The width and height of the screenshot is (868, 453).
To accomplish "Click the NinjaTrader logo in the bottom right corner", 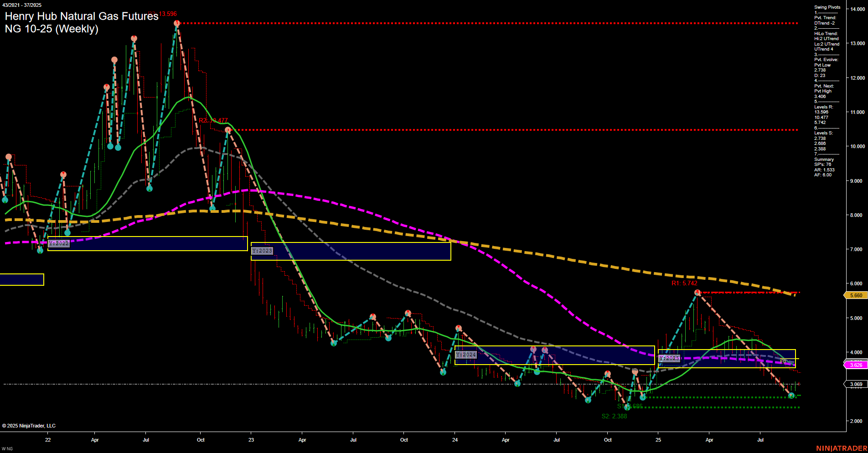I will tap(842, 449).
